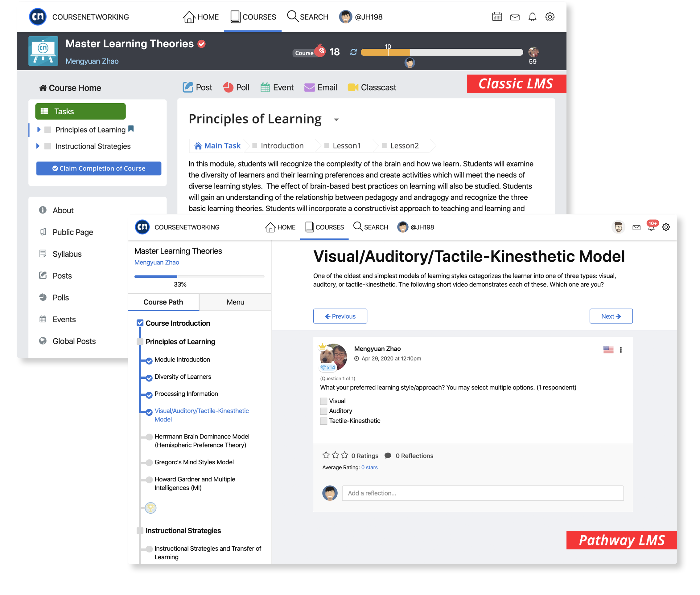The image size is (700, 595).
Task: Click the Previous button
Action: point(340,316)
